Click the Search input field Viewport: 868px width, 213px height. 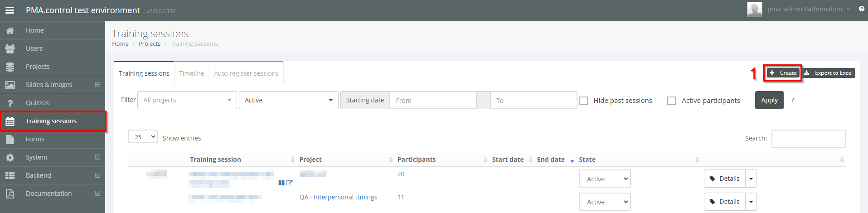(808, 139)
